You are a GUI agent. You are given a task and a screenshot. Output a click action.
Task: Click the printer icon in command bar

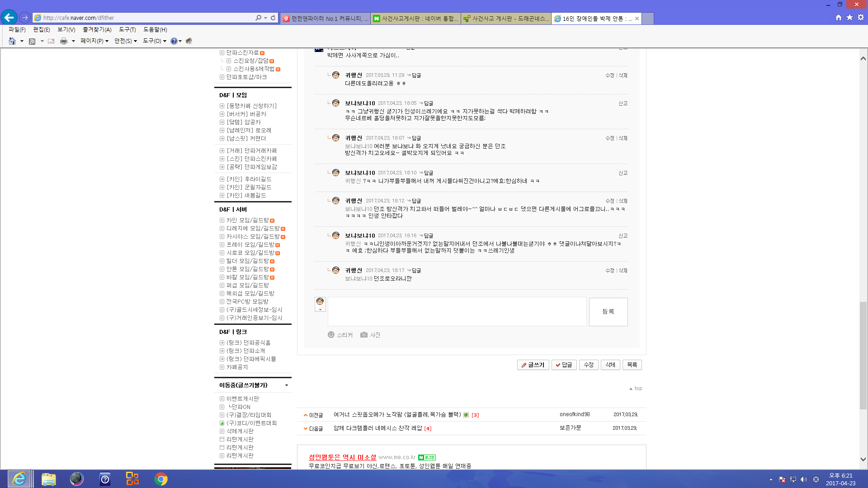click(64, 41)
